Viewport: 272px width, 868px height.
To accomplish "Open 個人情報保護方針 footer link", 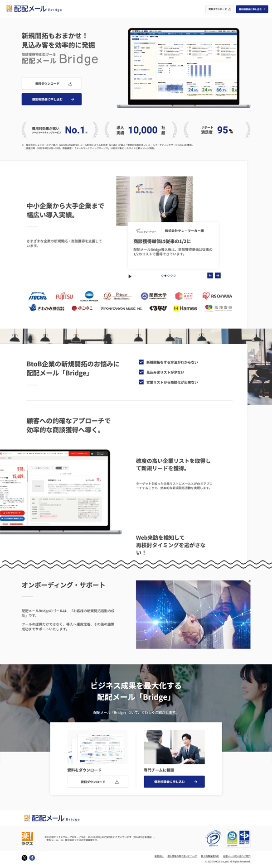I will tap(210, 856).
